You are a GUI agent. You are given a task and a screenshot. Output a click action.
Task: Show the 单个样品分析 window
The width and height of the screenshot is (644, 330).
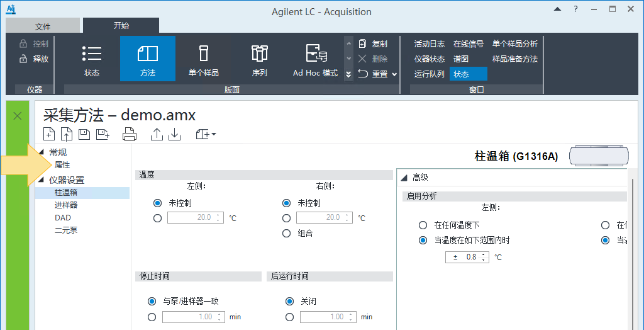pyautogui.click(x=515, y=43)
